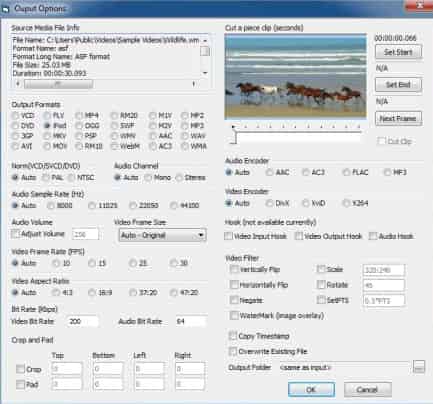Enable the Negate video filter
The height and width of the screenshot is (404, 433).
234,300
